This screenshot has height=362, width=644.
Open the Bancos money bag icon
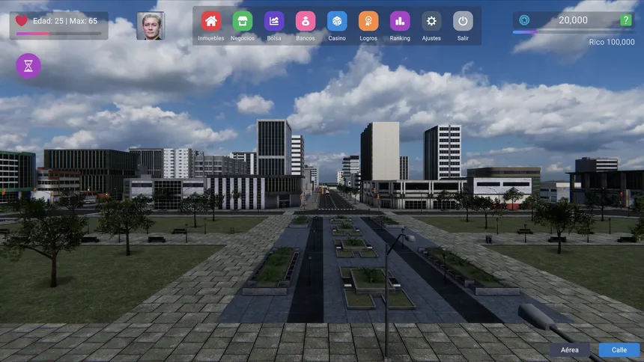306,21
